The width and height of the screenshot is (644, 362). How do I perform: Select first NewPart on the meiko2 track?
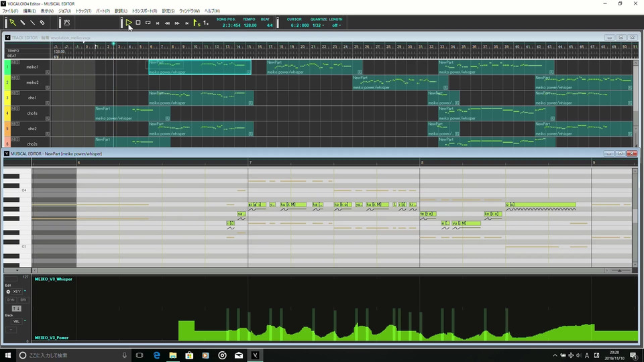coord(400,82)
